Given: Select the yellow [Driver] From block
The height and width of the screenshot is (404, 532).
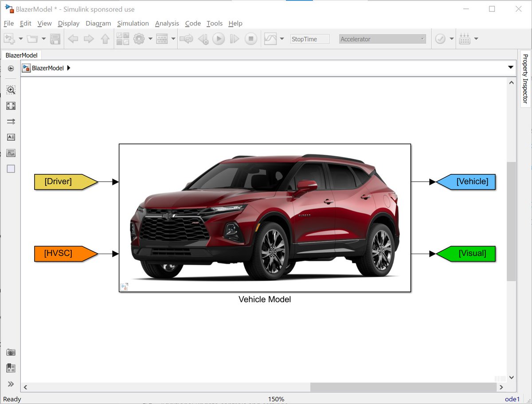Looking at the screenshot, I should [x=66, y=181].
